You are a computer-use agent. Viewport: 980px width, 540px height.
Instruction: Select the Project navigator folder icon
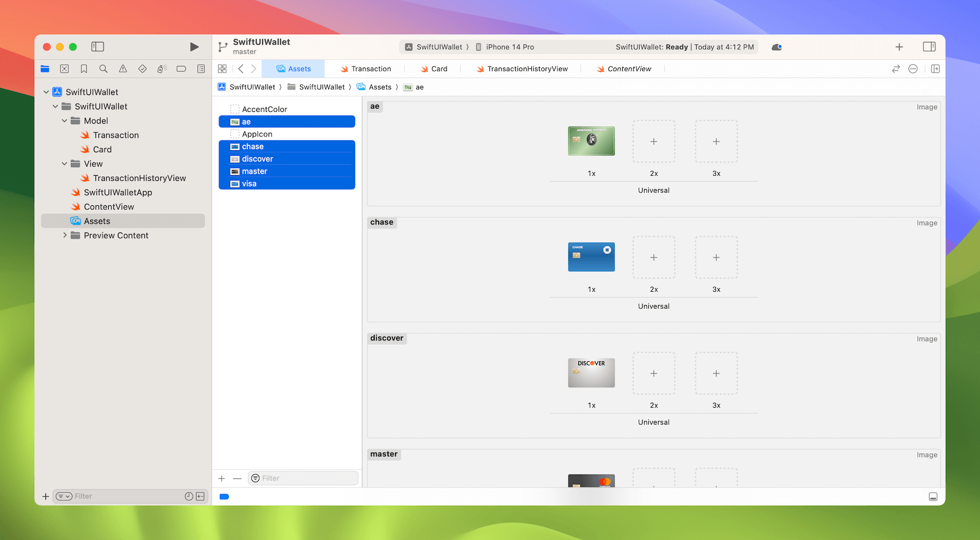tap(45, 69)
